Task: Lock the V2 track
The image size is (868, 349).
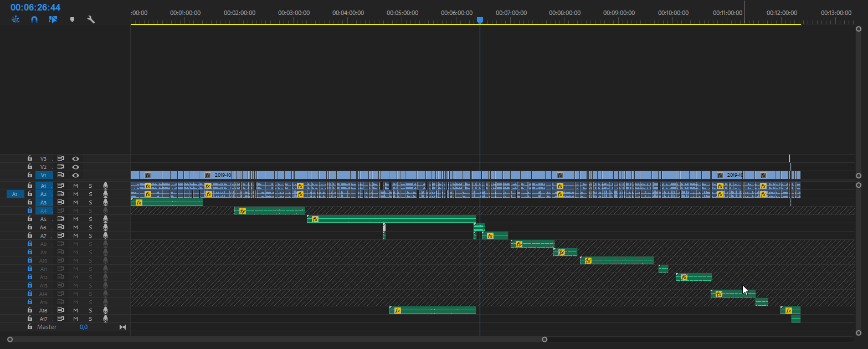Action: pos(30,167)
